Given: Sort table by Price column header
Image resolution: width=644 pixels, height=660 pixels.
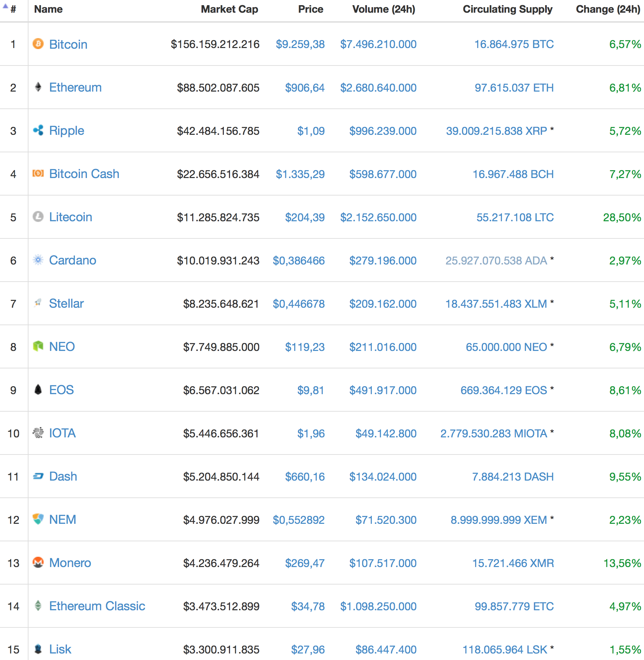Looking at the screenshot, I should (x=311, y=9).
